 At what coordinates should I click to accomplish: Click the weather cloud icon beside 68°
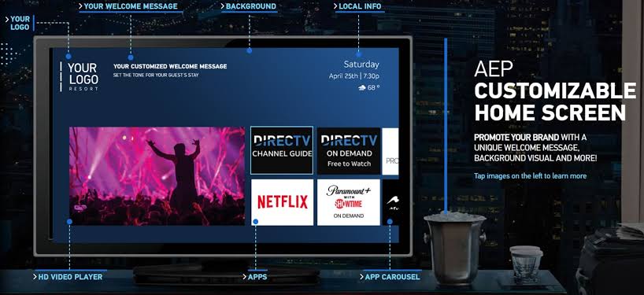click(362, 88)
